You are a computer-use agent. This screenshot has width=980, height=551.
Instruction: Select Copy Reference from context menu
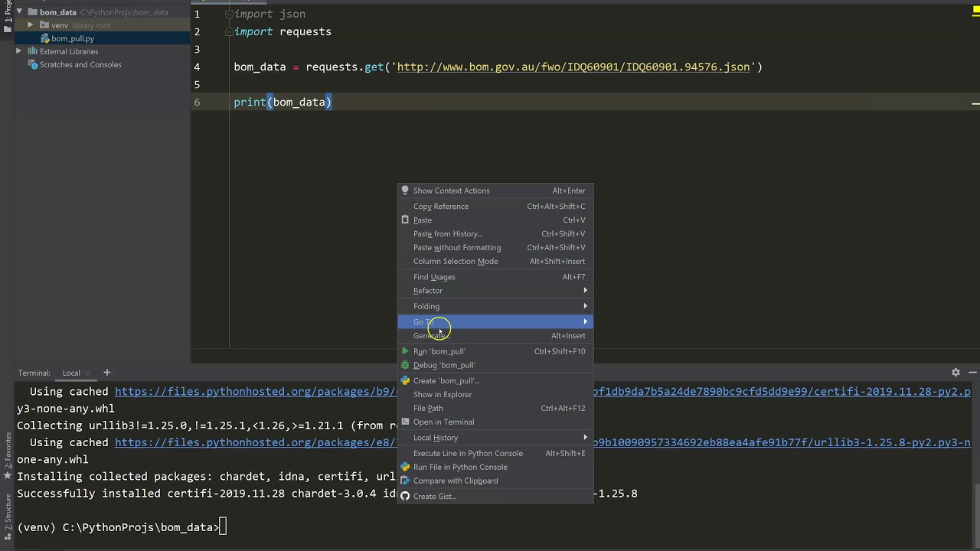tap(495, 206)
